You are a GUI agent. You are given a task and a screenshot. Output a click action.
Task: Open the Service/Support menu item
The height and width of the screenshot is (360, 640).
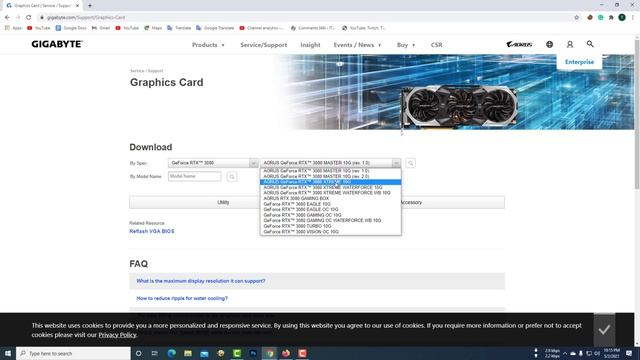click(263, 45)
